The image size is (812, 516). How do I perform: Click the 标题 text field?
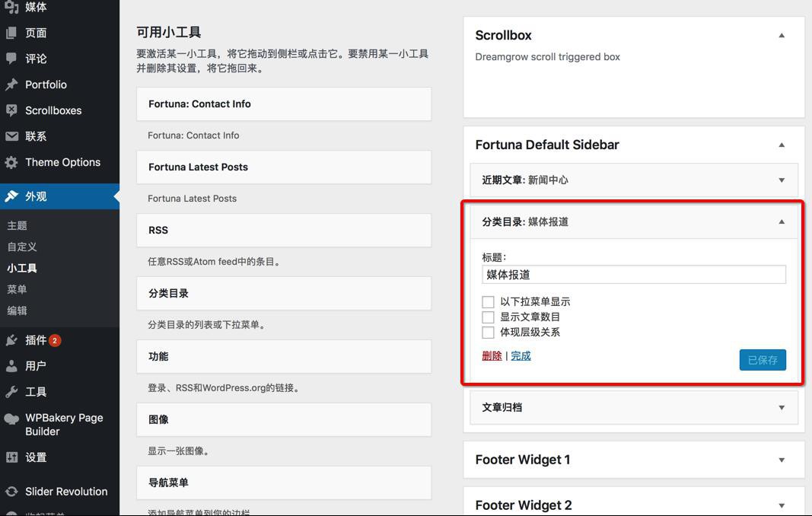coord(634,275)
